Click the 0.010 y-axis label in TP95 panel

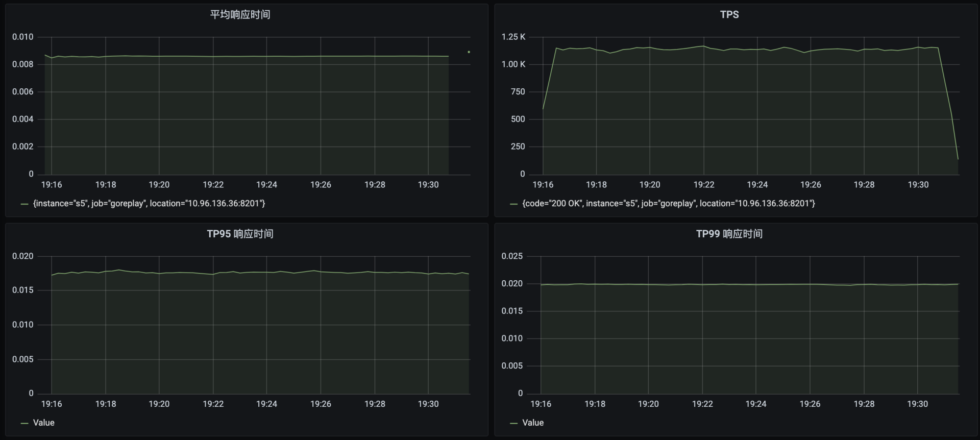pyautogui.click(x=23, y=325)
